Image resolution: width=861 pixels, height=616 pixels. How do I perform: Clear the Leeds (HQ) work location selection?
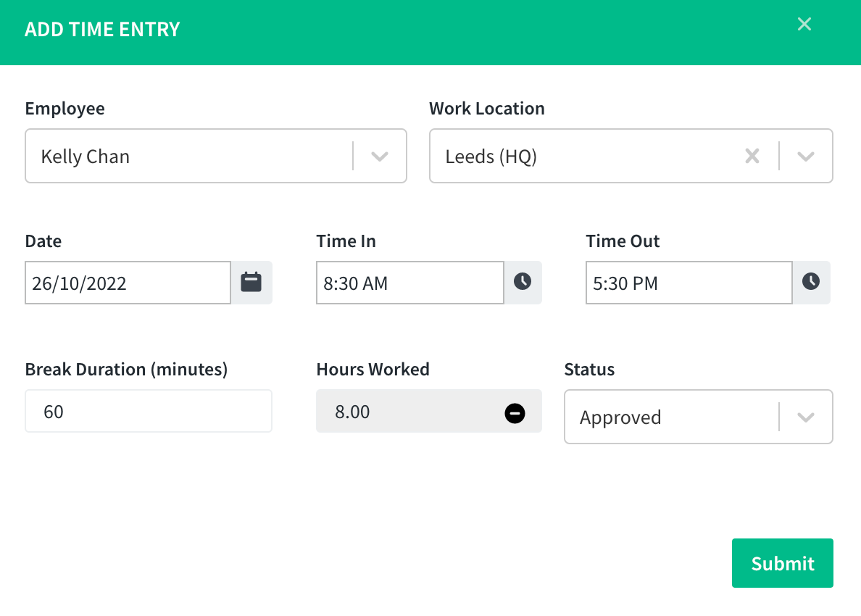[x=752, y=156]
